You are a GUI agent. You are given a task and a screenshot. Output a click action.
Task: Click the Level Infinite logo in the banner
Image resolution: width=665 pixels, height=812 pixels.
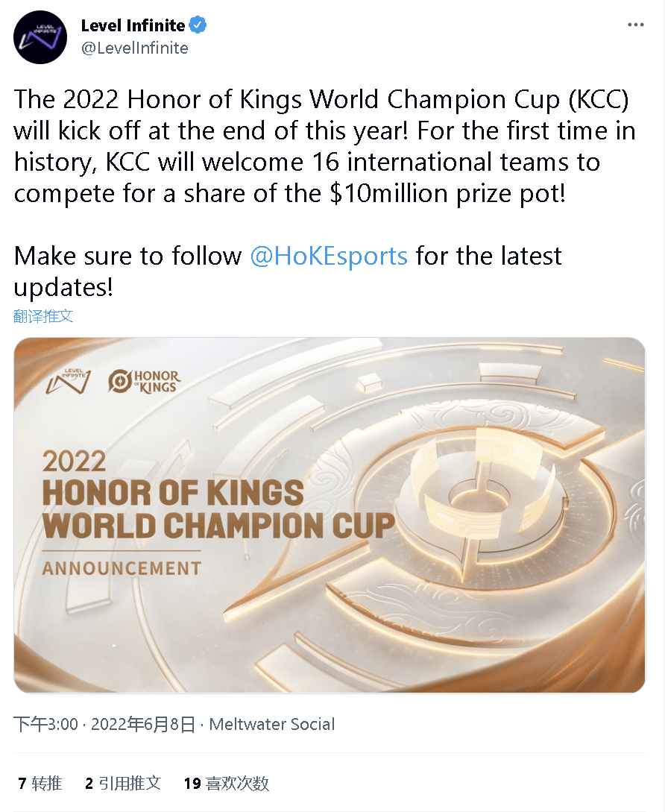68,381
